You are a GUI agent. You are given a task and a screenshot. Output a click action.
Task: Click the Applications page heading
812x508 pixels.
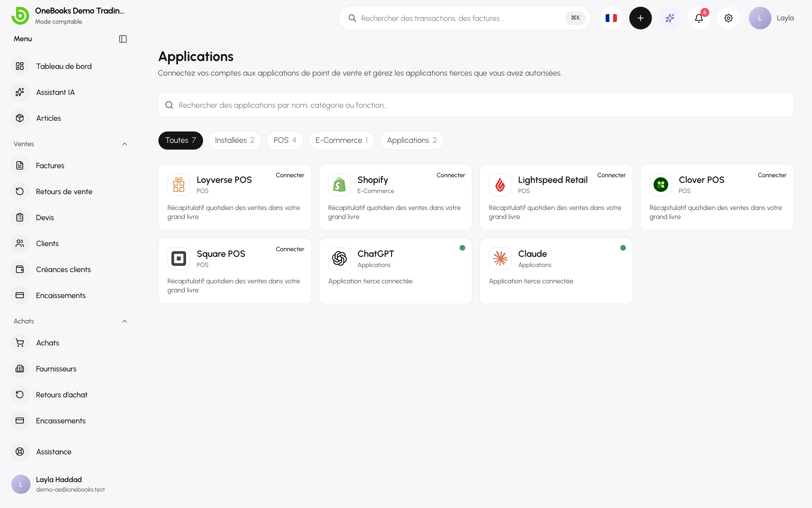click(196, 56)
